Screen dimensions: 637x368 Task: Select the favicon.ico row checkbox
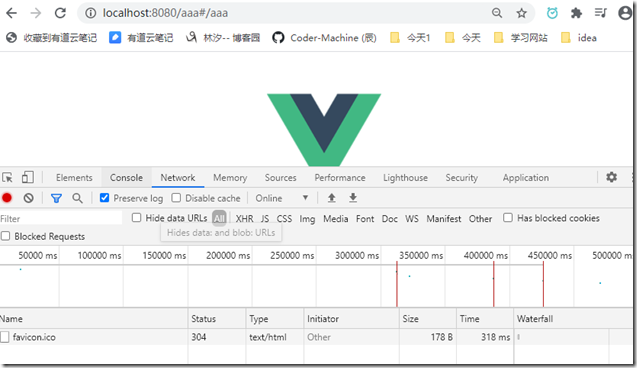pyautogui.click(x=4, y=337)
